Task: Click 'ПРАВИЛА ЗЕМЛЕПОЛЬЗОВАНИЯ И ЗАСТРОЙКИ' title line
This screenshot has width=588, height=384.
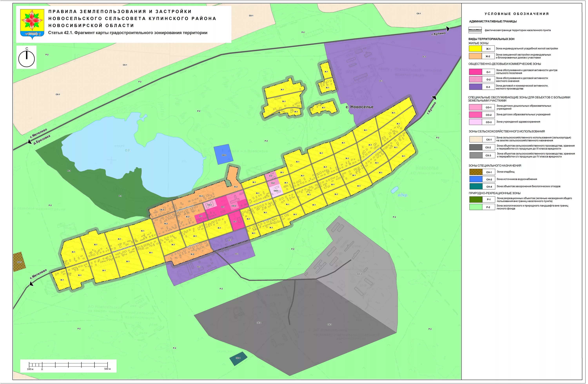Action: point(120,11)
